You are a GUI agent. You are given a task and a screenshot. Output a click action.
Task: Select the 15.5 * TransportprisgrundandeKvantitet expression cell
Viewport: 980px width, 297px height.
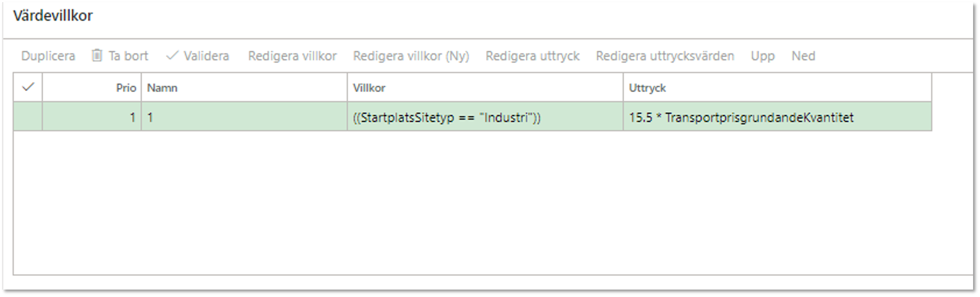click(x=778, y=117)
